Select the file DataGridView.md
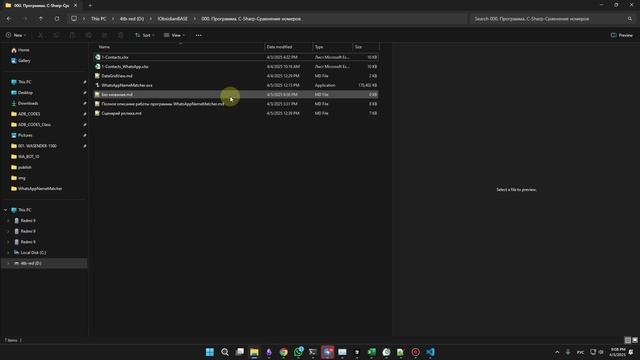The image size is (640, 360). coord(236,76)
